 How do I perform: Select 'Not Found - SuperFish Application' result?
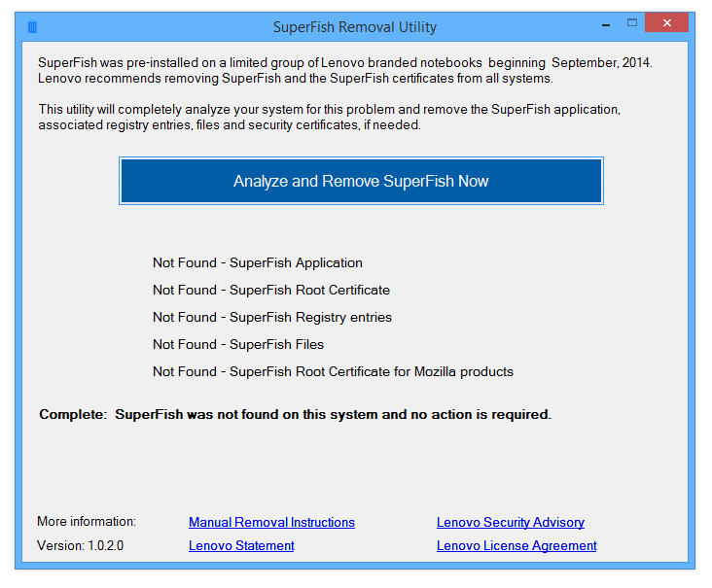pos(258,262)
